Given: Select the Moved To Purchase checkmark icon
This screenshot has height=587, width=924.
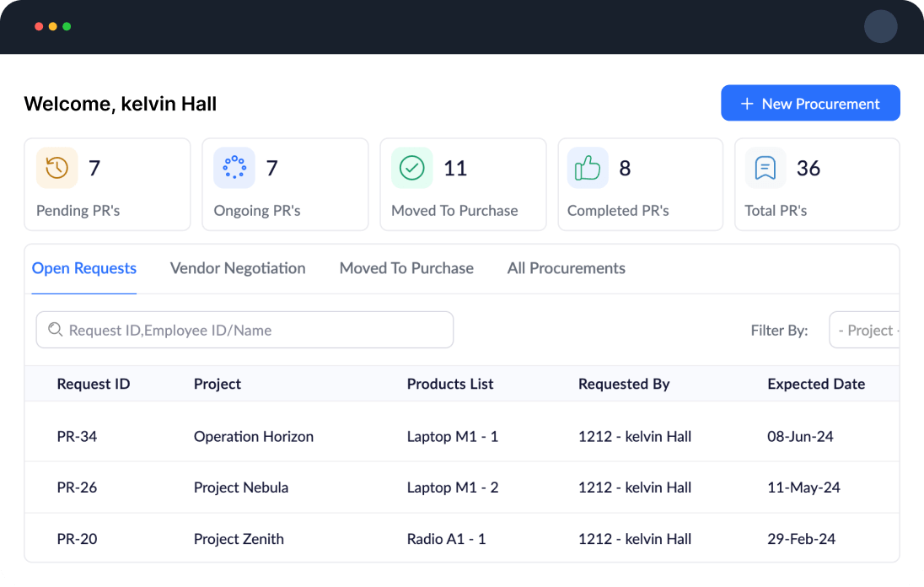Looking at the screenshot, I should pyautogui.click(x=411, y=168).
